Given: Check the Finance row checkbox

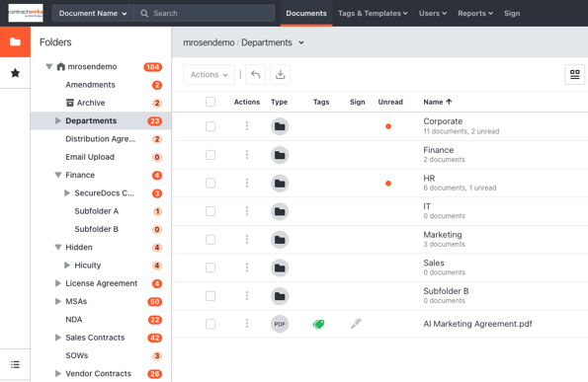Looking at the screenshot, I should click(x=210, y=155).
